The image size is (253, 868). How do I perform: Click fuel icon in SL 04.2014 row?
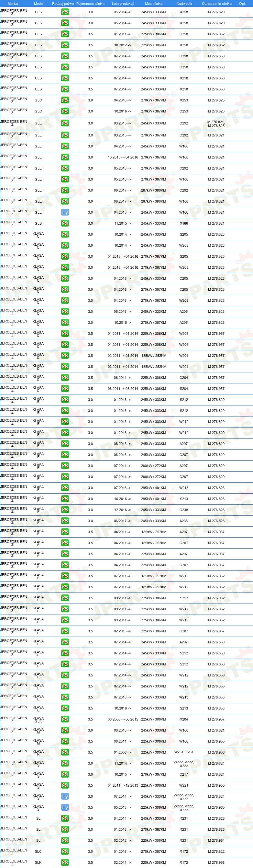click(x=65, y=818)
